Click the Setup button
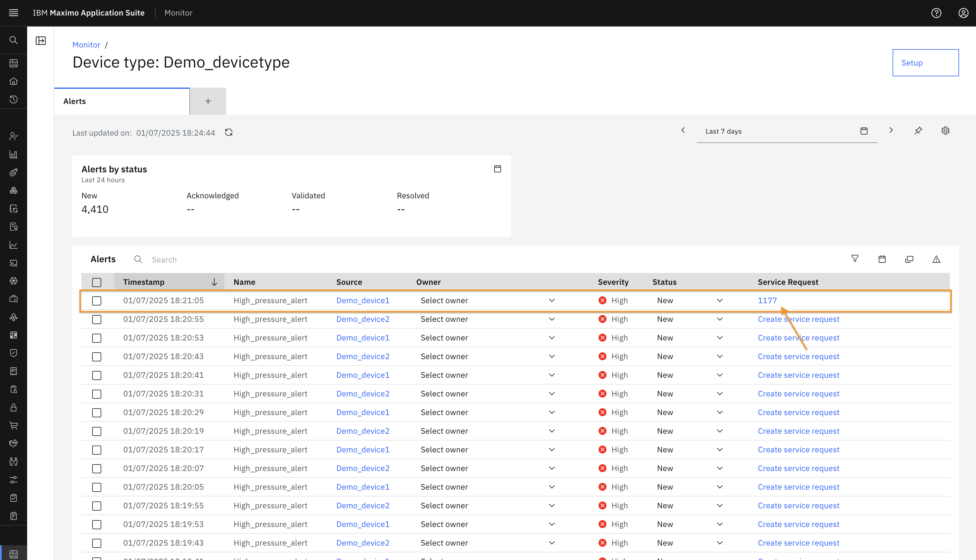This screenshot has width=976, height=560. (925, 63)
